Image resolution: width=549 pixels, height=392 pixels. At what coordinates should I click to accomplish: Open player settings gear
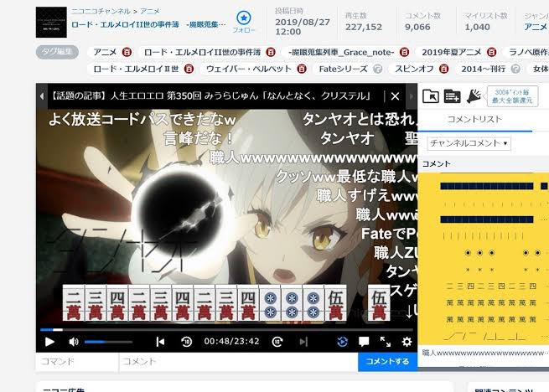[407, 342]
